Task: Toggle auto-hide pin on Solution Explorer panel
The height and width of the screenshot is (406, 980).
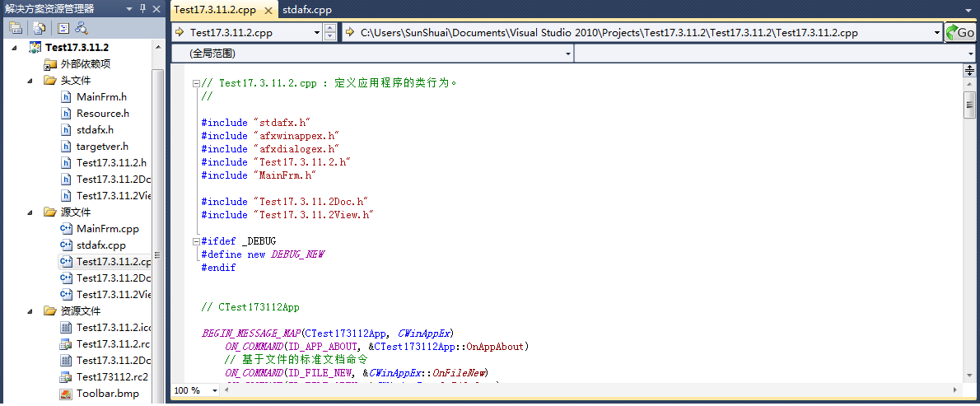Action: [142, 9]
